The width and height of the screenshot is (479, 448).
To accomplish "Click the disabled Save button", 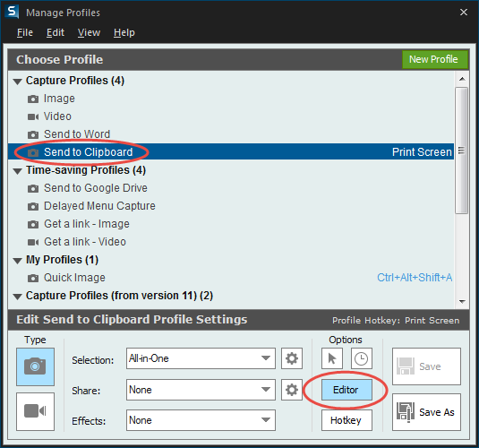I will click(x=426, y=366).
